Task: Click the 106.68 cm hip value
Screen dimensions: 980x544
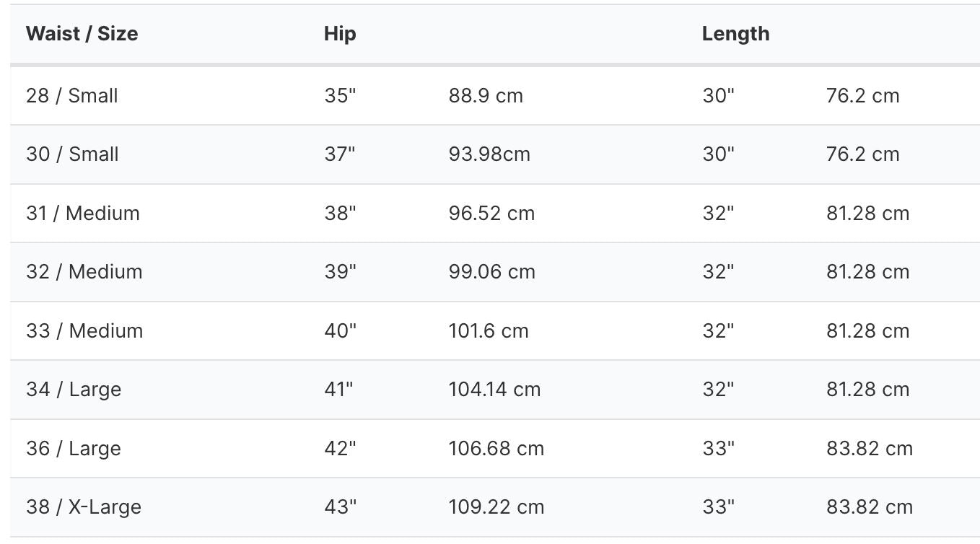Action: click(496, 449)
